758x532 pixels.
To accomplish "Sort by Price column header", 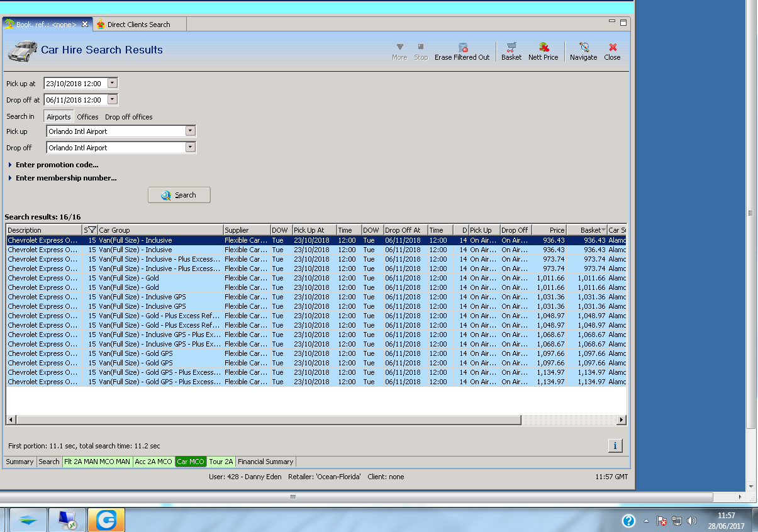I will click(x=549, y=230).
